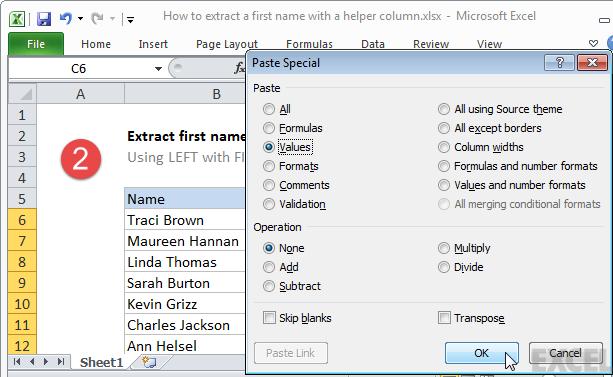Enable the Transpose checkbox
The image size is (613, 377).
click(x=444, y=318)
